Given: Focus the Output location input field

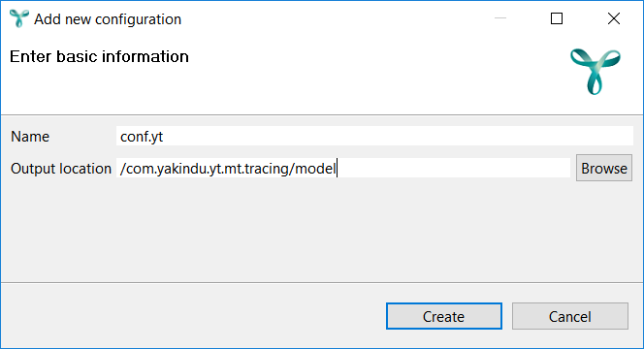Looking at the screenshot, I should 343,168.
